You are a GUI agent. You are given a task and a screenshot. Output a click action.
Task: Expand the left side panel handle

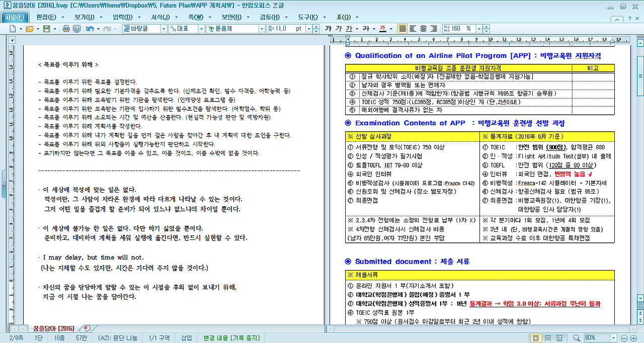pyautogui.click(x=5, y=185)
